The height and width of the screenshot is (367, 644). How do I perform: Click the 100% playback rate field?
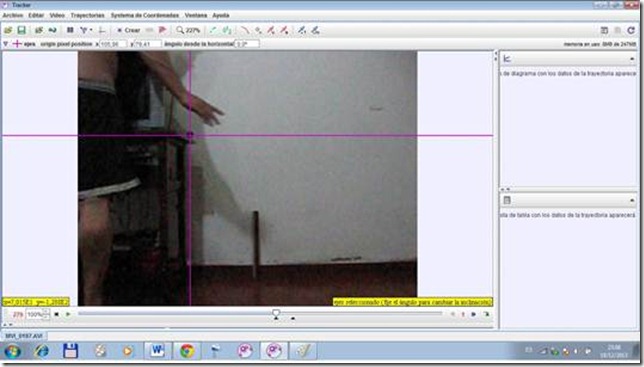(35, 314)
